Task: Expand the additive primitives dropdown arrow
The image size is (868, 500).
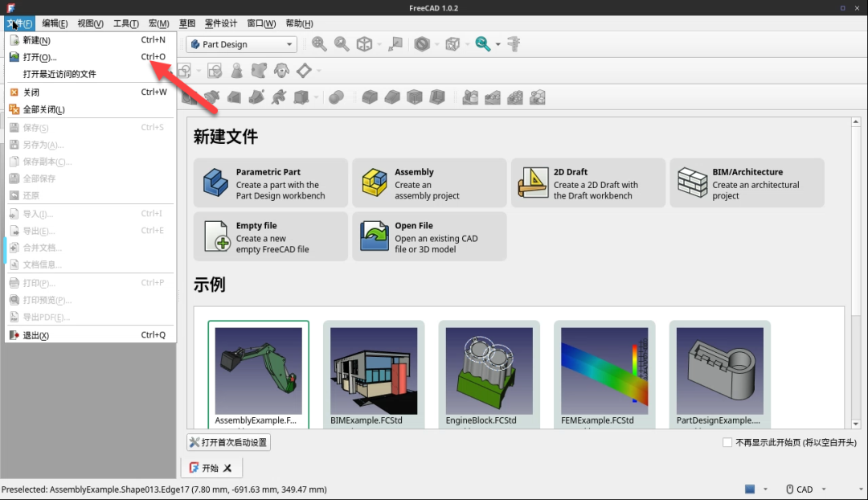Action: 315,96
